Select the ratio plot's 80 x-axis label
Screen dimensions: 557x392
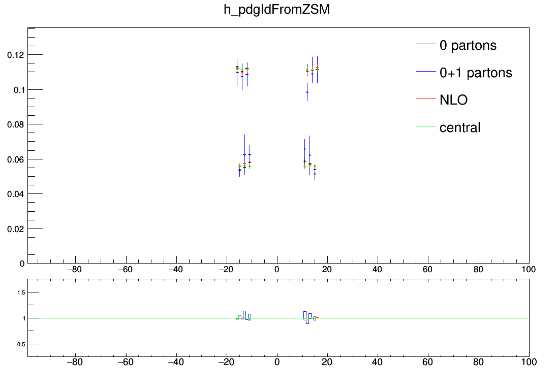pyautogui.click(x=479, y=362)
